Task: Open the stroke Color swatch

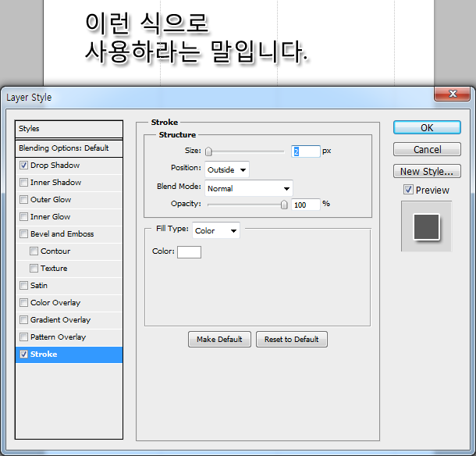Action: (x=189, y=252)
